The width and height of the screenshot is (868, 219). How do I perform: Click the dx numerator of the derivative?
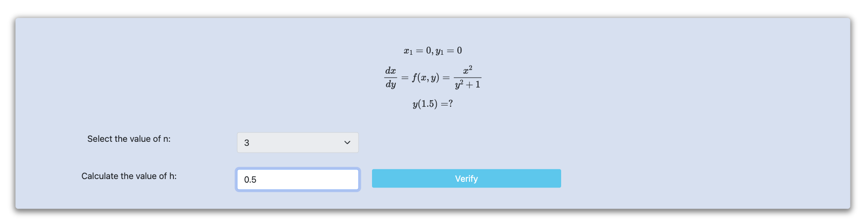coord(390,70)
